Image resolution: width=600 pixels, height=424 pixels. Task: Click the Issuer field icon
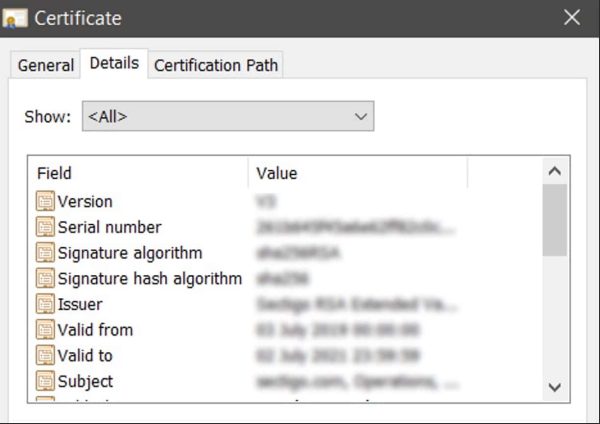45,304
